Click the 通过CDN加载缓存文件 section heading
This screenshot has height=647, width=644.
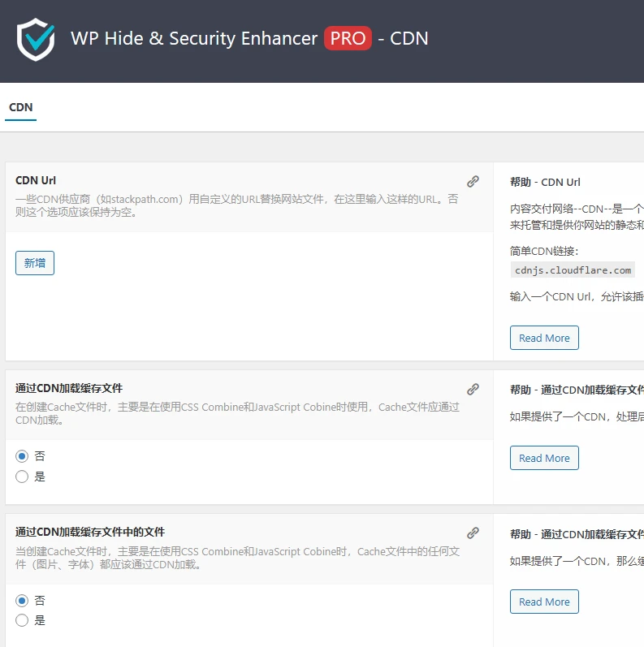69,388
